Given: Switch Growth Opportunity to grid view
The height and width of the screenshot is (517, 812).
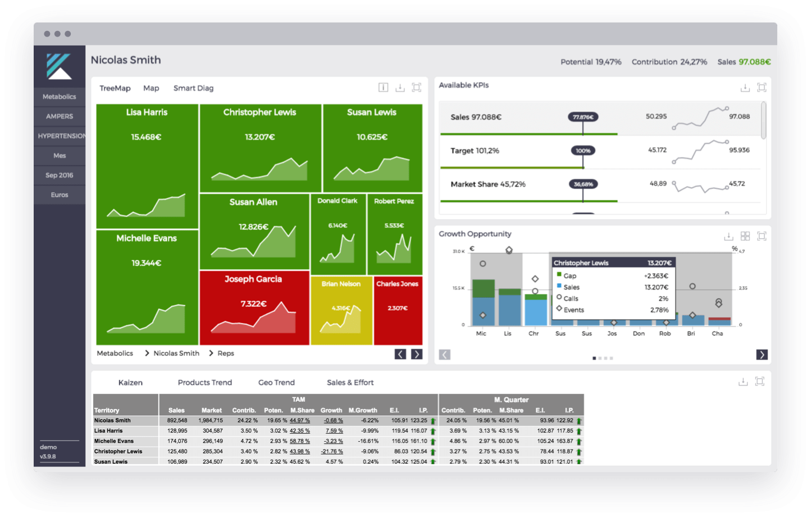Looking at the screenshot, I should (745, 236).
